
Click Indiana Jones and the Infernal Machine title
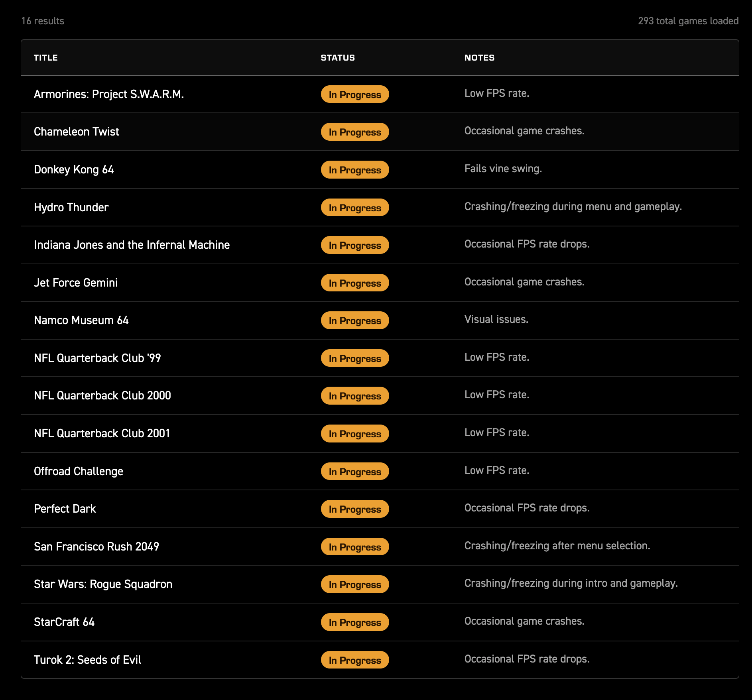click(x=132, y=245)
